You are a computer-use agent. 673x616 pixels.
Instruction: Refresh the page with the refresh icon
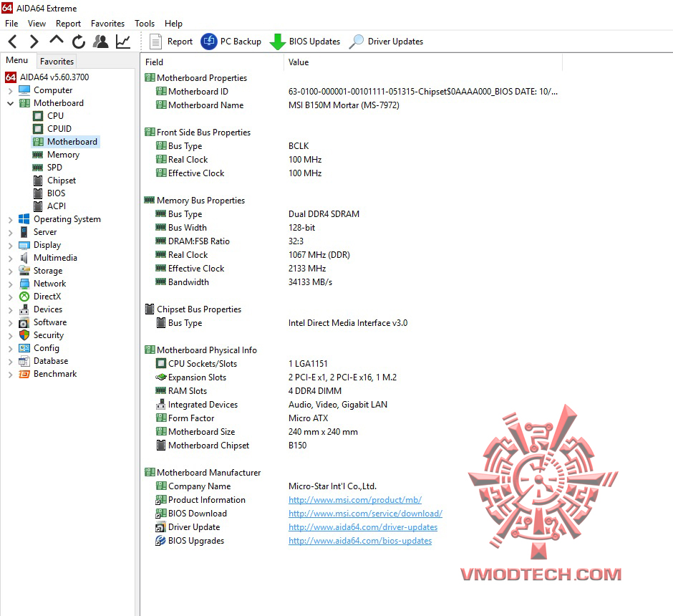[x=79, y=42]
